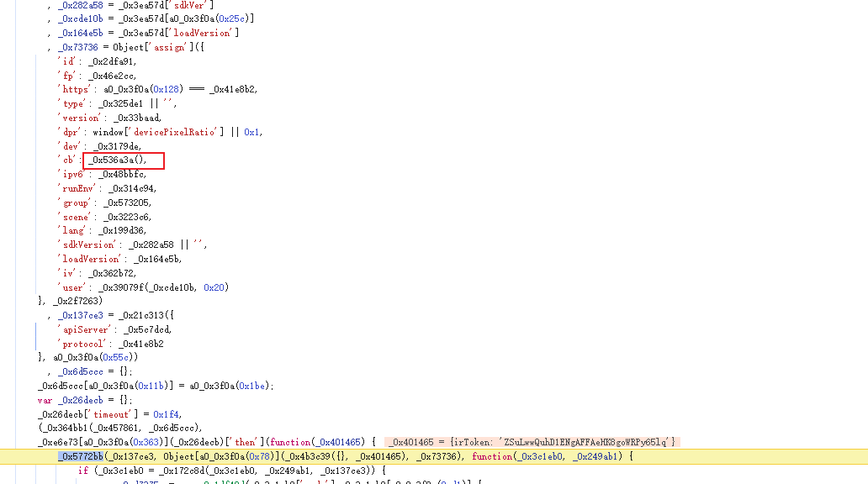Click the hex number 0x128 on the https line
868x484 pixels.
(164, 89)
